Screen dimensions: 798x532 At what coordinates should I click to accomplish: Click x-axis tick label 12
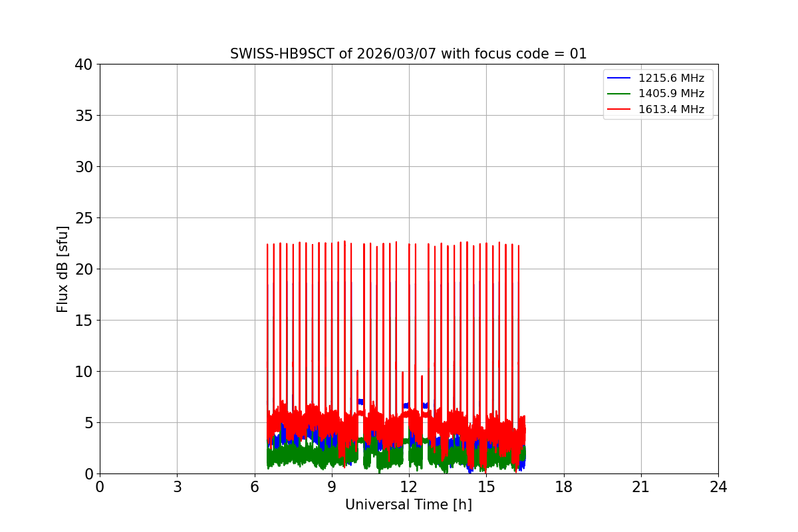pos(409,487)
